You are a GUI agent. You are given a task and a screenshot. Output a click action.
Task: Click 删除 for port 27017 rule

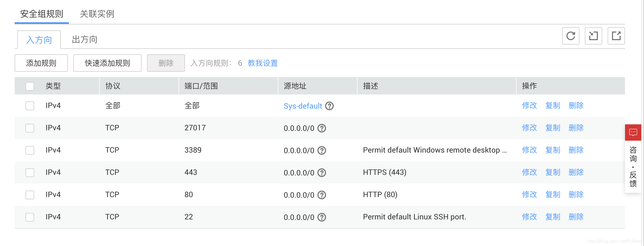coord(576,128)
